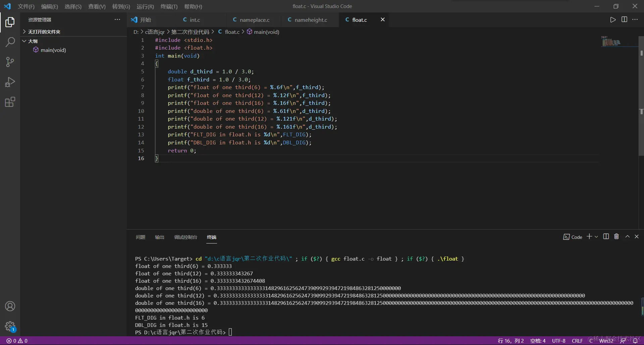Open the Search view icon
644x345 pixels.
[10, 42]
